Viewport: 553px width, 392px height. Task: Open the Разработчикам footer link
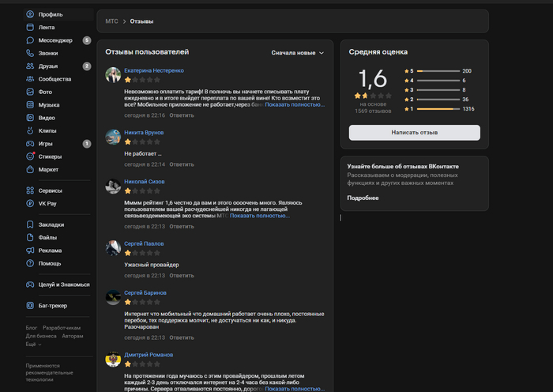tap(62, 328)
